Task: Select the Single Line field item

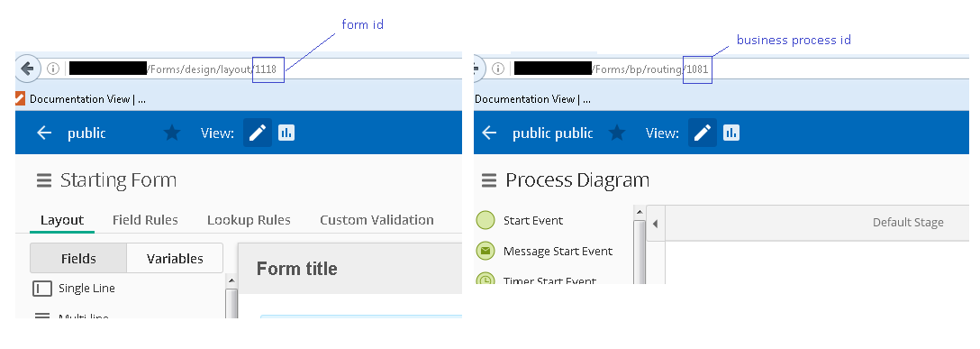Action: [x=74, y=289]
